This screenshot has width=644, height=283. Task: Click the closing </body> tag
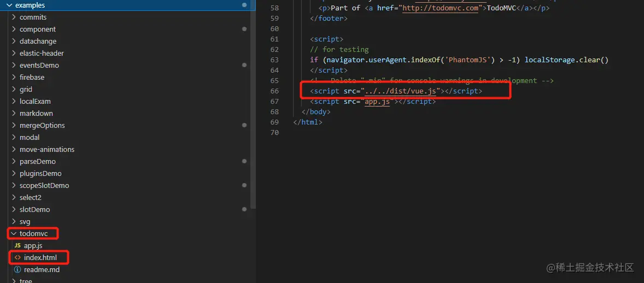pyautogui.click(x=316, y=111)
